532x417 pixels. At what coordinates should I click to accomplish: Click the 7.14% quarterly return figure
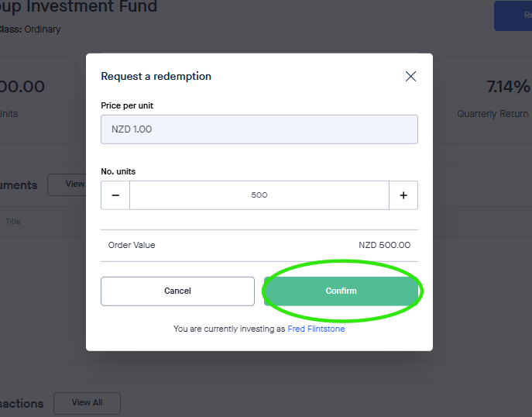(507, 86)
